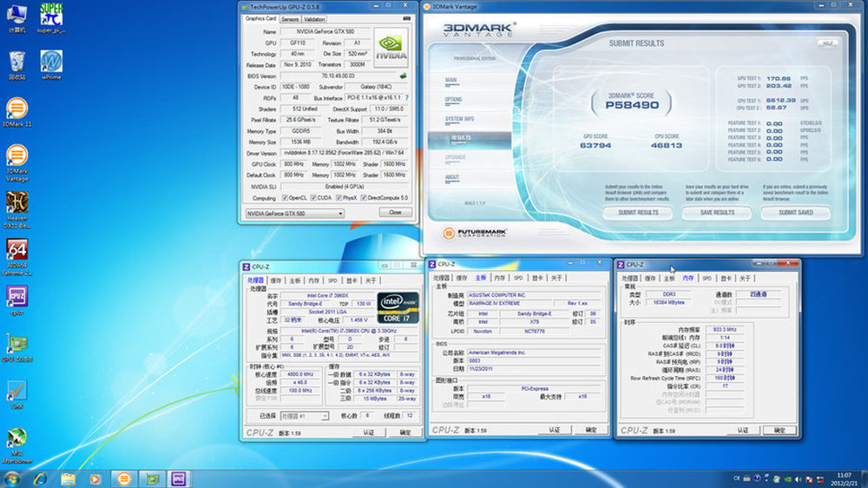Open 关于 tab in the right CPU-Z window
This screenshot has height=488, width=868.
coord(745,278)
